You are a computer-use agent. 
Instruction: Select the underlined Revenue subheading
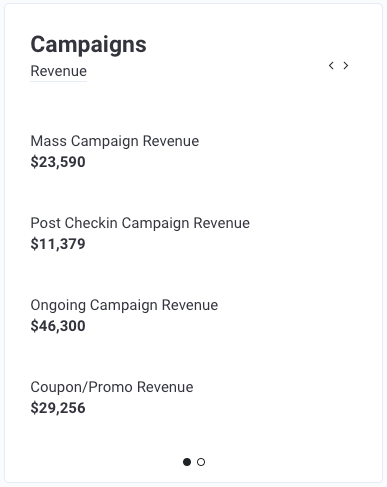(x=59, y=71)
